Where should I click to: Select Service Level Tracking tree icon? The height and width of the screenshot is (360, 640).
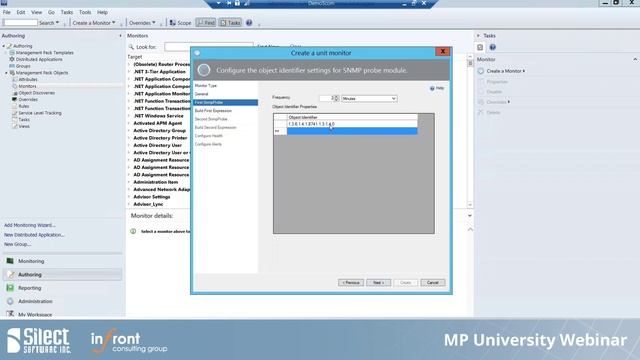pos(15,113)
